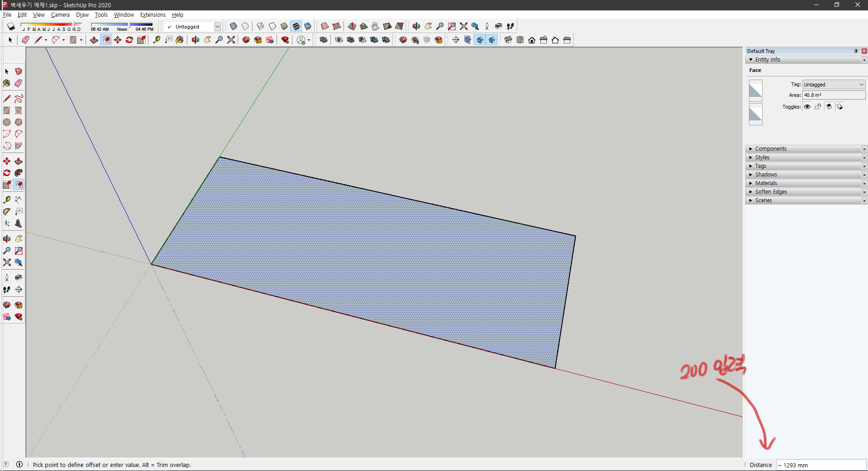Select the Sandbox Drape tool

click(375, 26)
